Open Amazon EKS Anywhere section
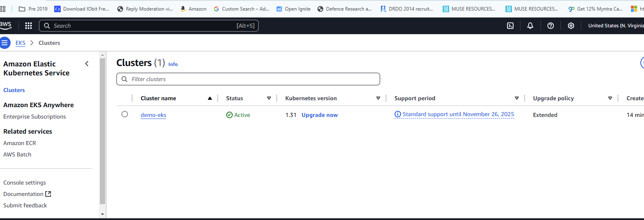Viewport: 644px width, 220px height. (39, 105)
